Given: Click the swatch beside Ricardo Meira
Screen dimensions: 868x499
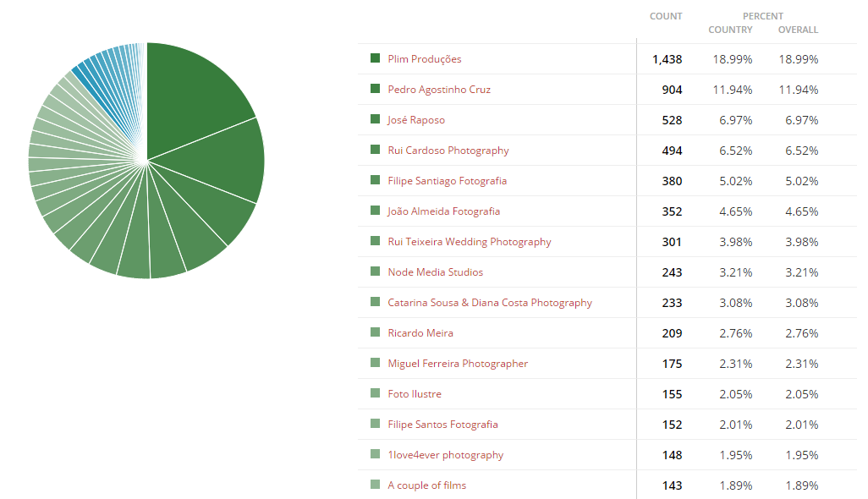Looking at the screenshot, I should [x=376, y=332].
